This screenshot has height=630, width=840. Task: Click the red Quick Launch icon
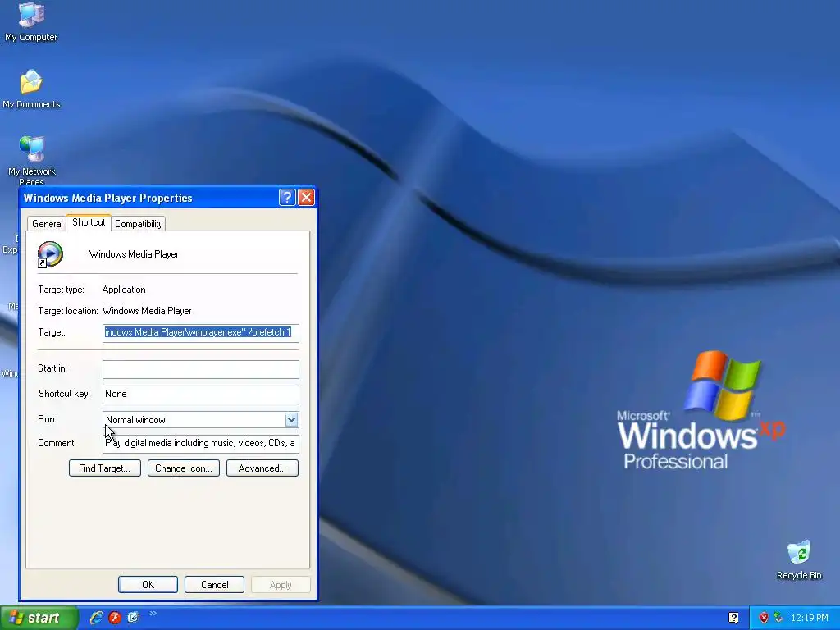click(x=115, y=618)
